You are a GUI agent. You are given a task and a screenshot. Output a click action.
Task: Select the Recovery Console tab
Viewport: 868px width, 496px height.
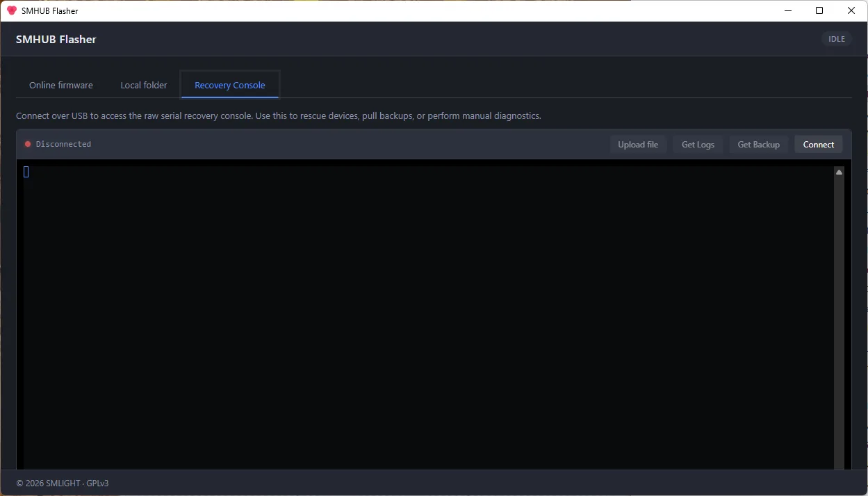pos(230,85)
